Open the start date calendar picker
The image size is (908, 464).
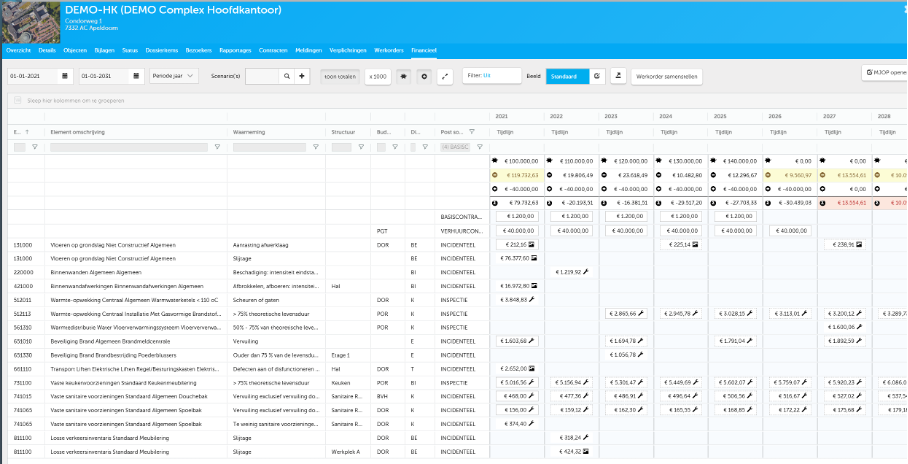[65, 76]
